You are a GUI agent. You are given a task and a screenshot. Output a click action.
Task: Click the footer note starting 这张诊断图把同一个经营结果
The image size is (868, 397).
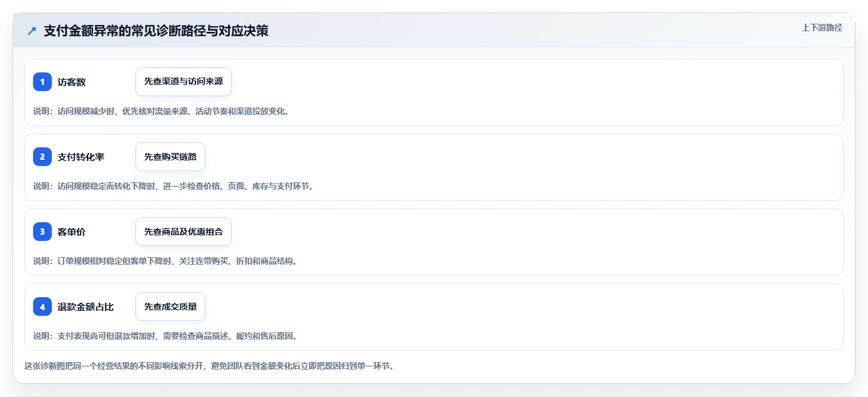point(209,366)
